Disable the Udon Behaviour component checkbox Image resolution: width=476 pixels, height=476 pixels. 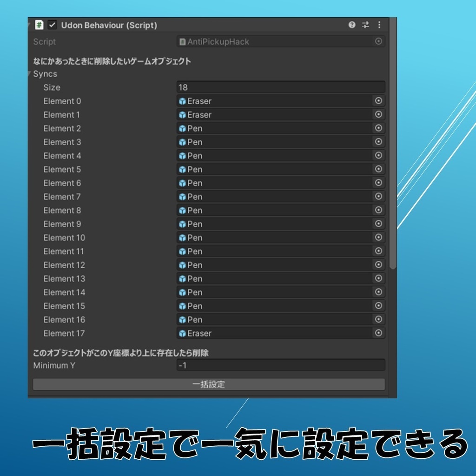52,26
